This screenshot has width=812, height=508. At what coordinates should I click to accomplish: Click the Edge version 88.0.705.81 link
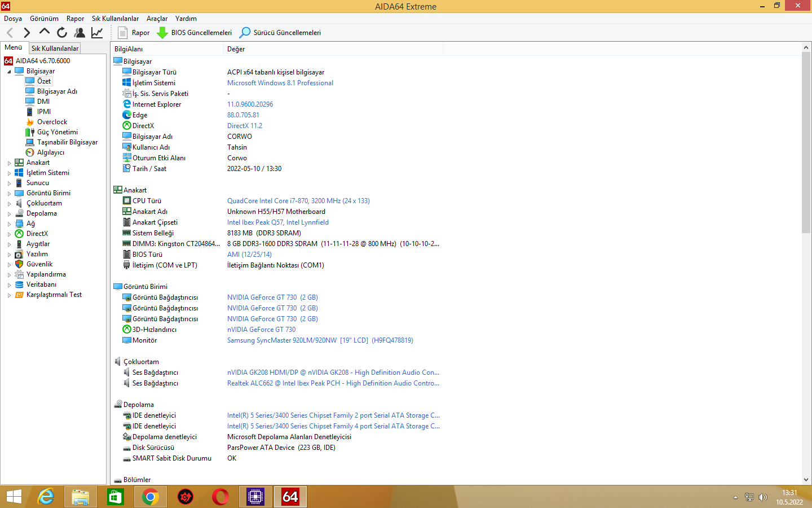pos(243,115)
